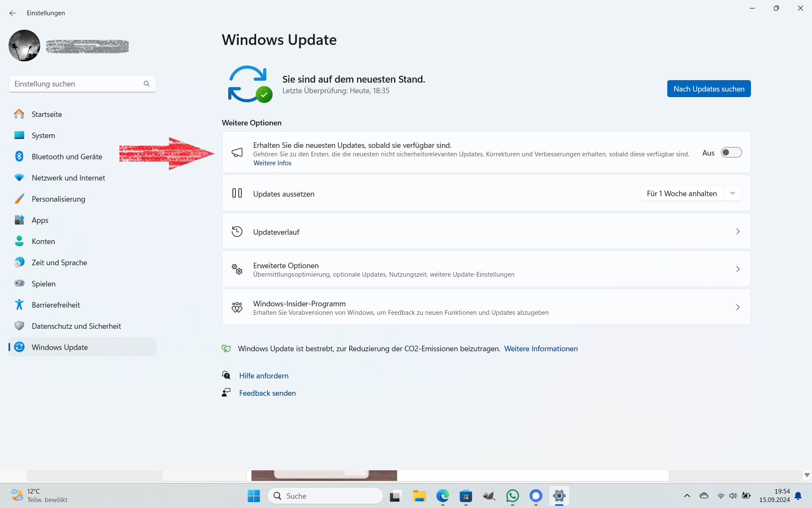Open the Datenschutz und Sicherheit shield icon
This screenshot has width=812, height=508.
click(19, 326)
